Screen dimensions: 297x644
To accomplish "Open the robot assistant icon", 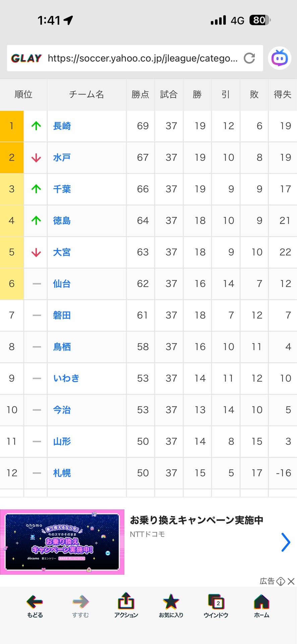I will [x=279, y=58].
